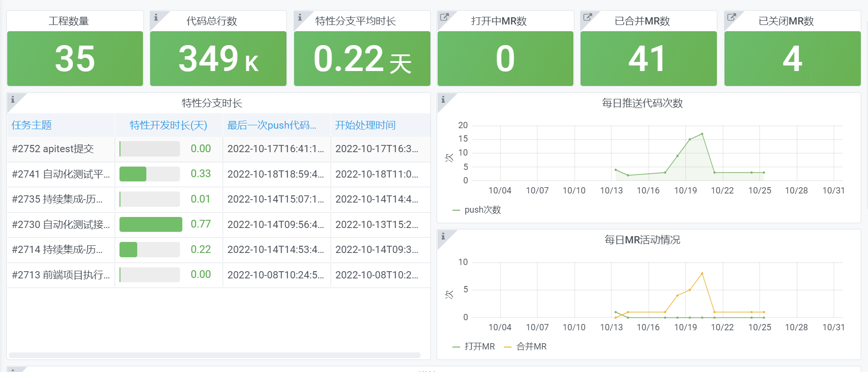This screenshot has height=372, width=868.
Task: Select row #2714 持续集成-历
Action: pyautogui.click(x=218, y=250)
